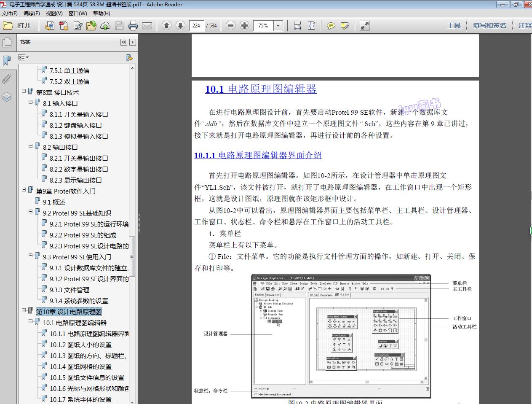
Task: Open the 注释 comments pane
Action: [525, 26]
